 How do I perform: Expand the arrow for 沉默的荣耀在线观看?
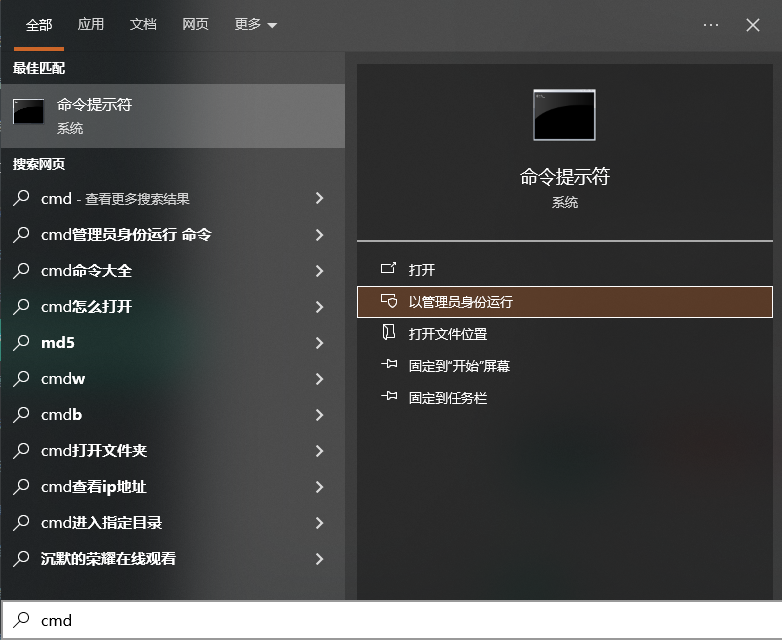tap(320, 558)
